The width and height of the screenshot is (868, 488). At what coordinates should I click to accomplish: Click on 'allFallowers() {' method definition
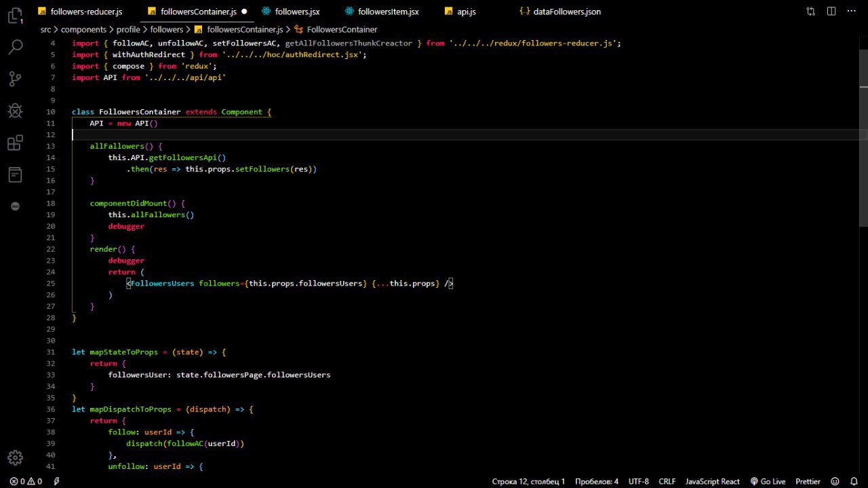tap(126, 146)
